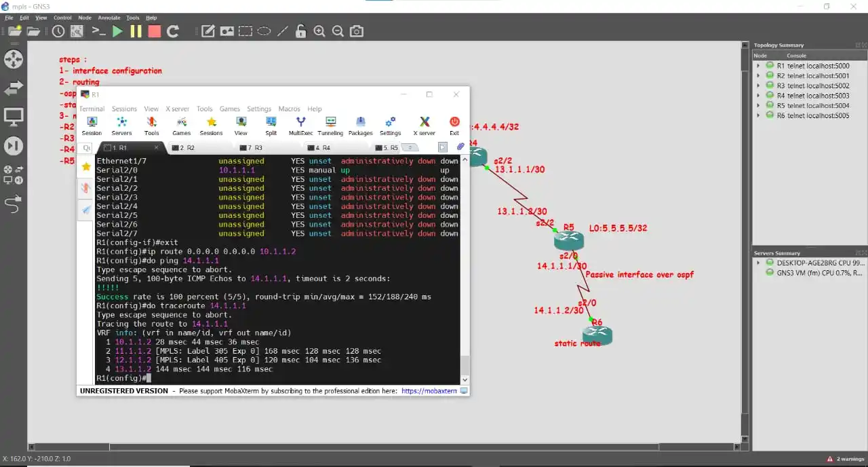
Task: Open GNS3 Edit menu
Action: click(24, 18)
